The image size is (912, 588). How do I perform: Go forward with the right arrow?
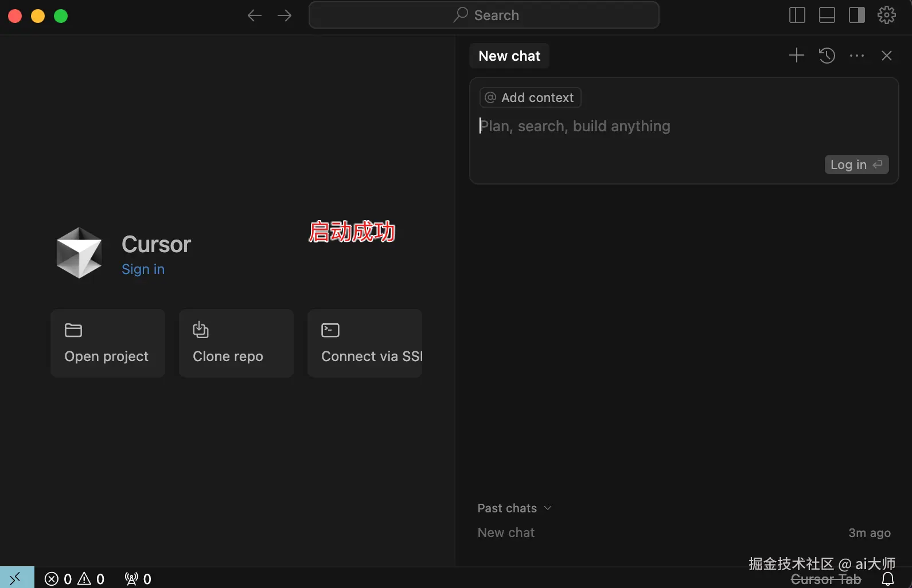click(x=284, y=15)
